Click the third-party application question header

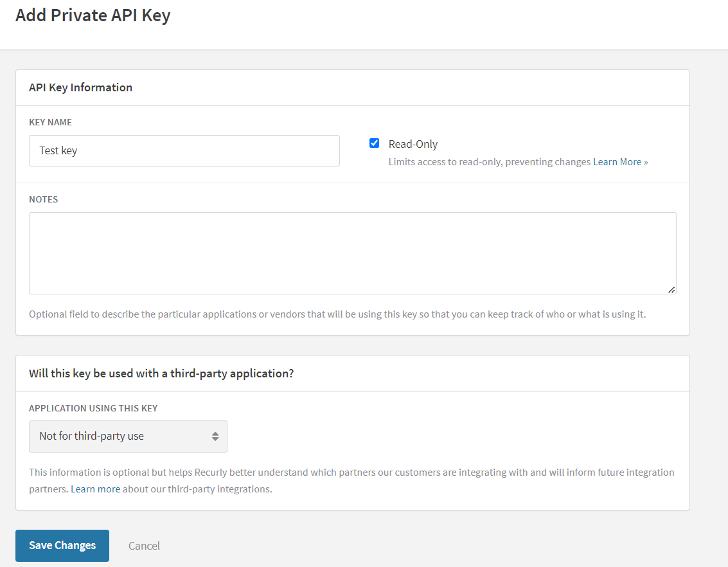pos(161,373)
